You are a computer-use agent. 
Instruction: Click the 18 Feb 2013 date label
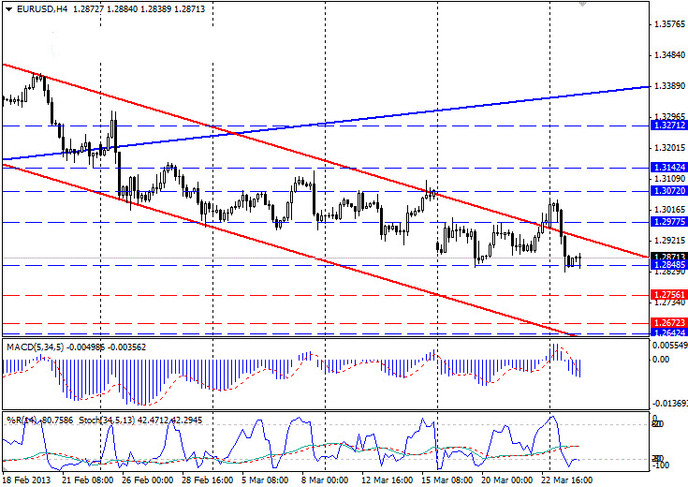tap(27, 480)
